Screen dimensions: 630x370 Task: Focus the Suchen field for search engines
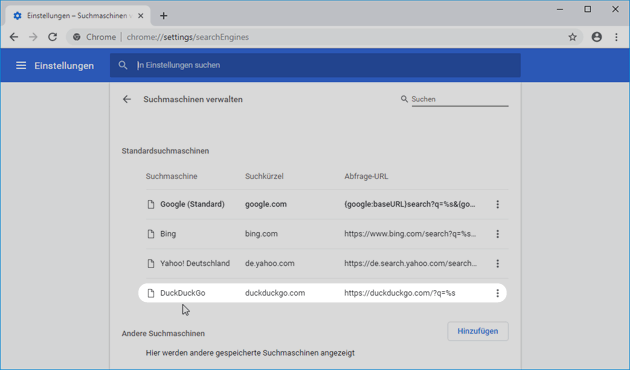tap(460, 99)
